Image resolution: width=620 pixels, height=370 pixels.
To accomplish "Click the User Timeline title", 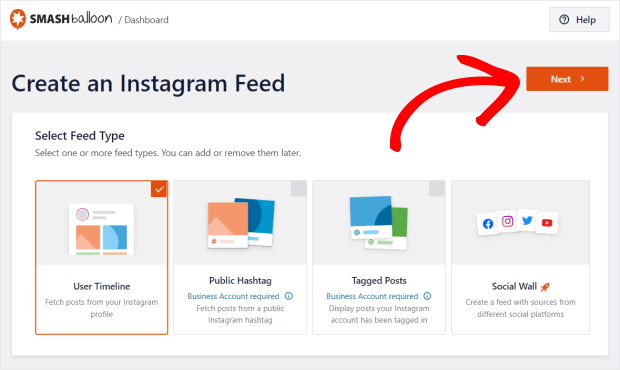I will coord(102,286).
